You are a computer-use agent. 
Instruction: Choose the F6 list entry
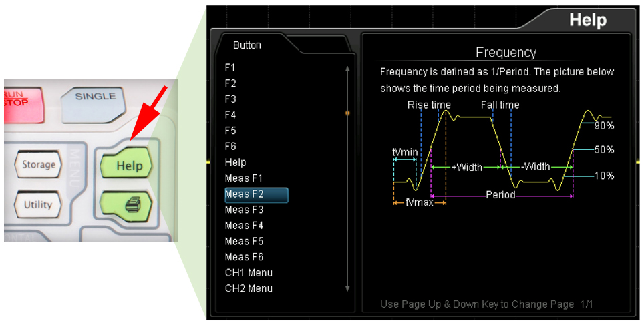pos(230,146)
